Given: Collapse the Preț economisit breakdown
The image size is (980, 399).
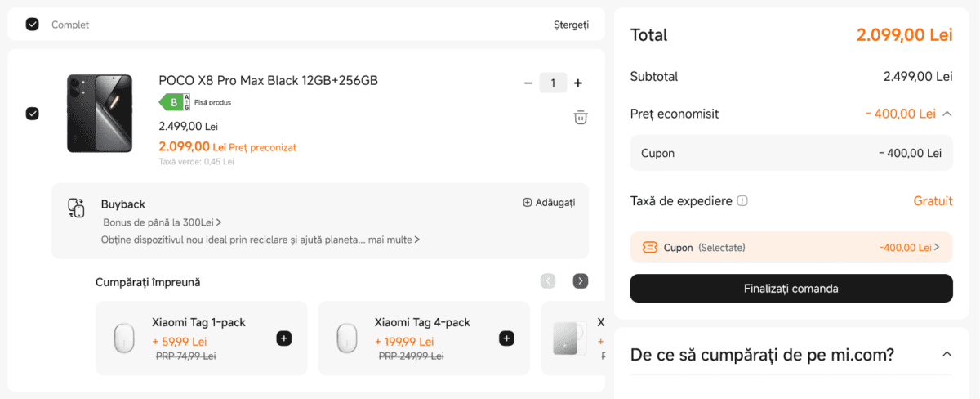Looking at the screenshot, I should pos(947,114).
